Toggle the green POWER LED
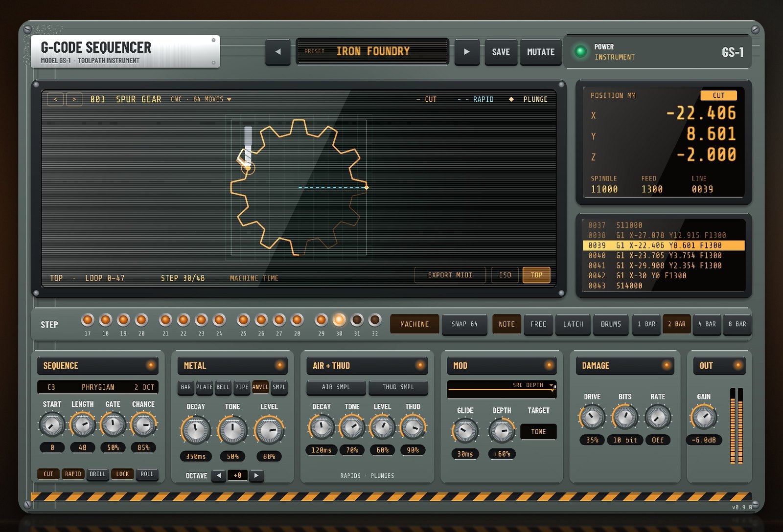Screen dimensions: 783x532 click(x=580, y=51)
